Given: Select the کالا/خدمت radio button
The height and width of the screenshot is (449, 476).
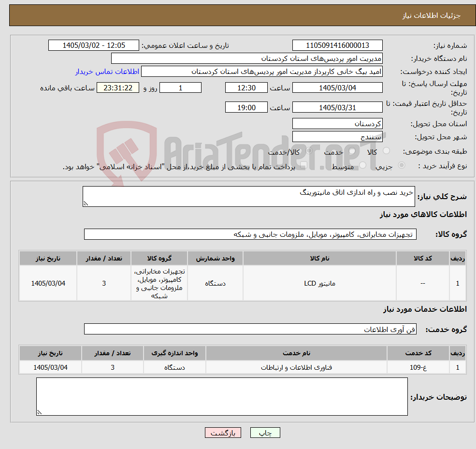Looking at the screenshot, I should tap(309, 151).
